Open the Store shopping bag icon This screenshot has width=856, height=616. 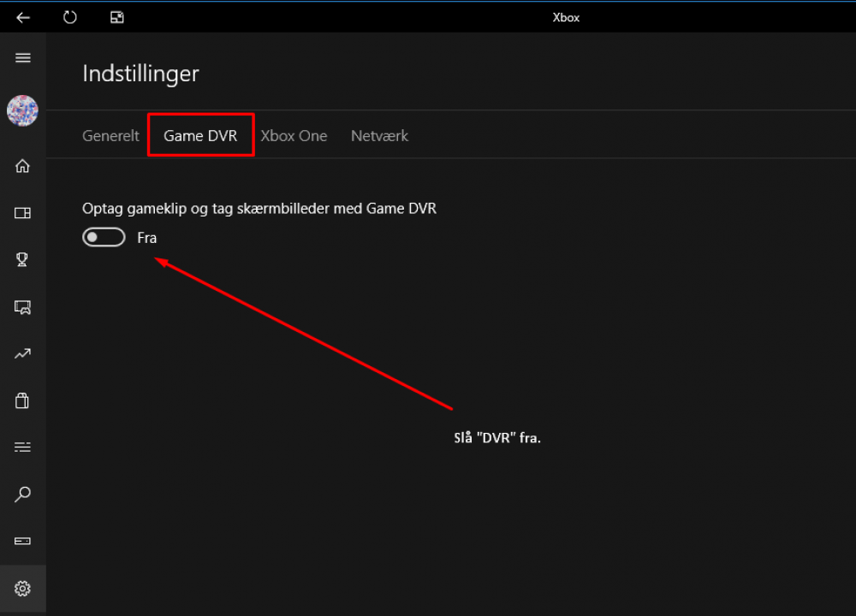click(x=22, y=400)
